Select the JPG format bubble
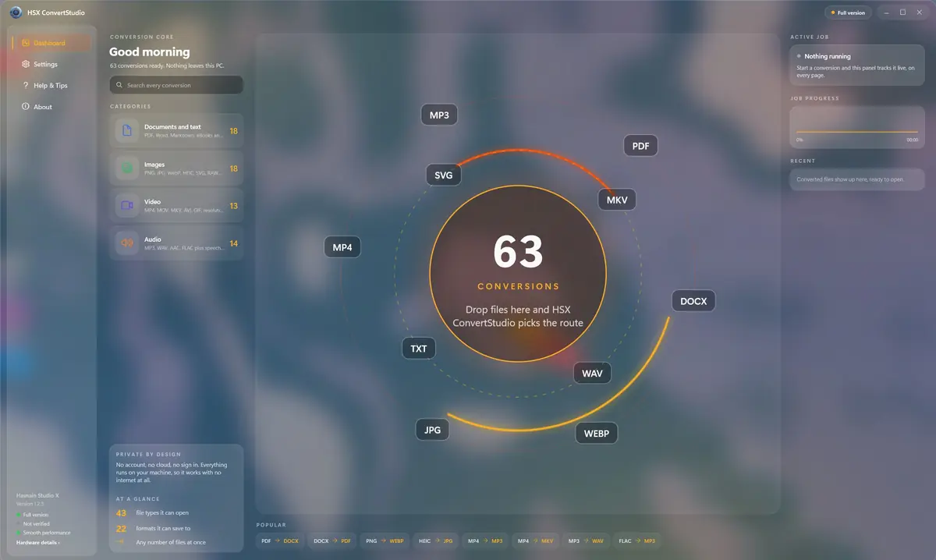The image size is (936, 560). 432,430
